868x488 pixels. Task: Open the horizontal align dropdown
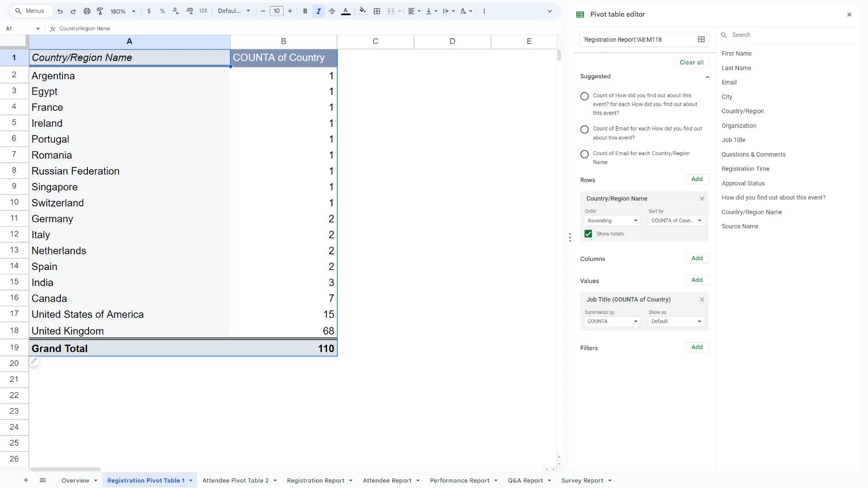tap(414, 11)
